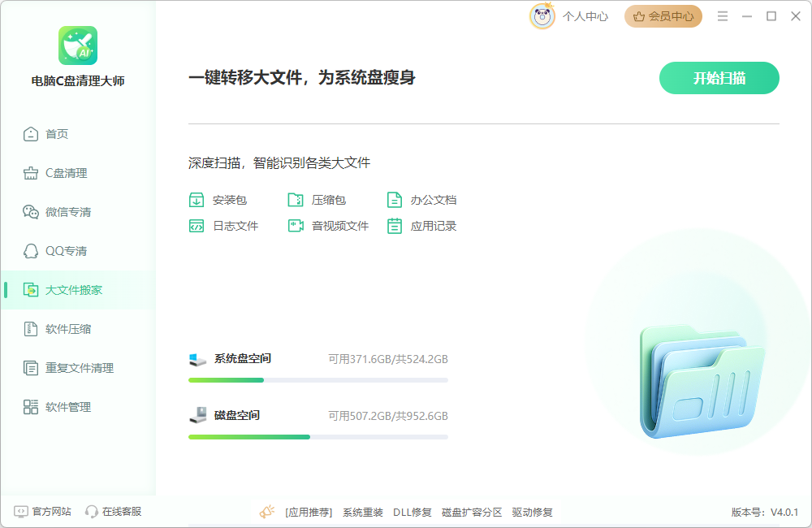Select 重复文件清理 duplicate file cleaner

click(61, 367)
